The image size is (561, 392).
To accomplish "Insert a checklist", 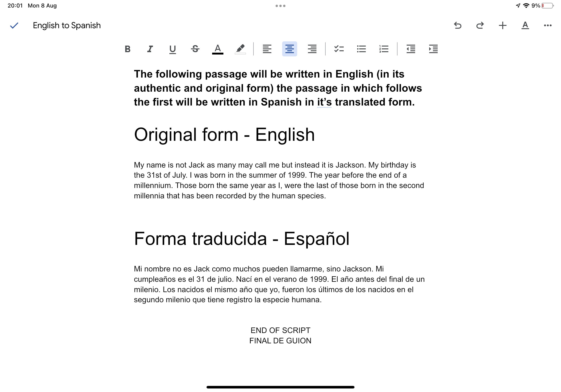I will (339, 49).
